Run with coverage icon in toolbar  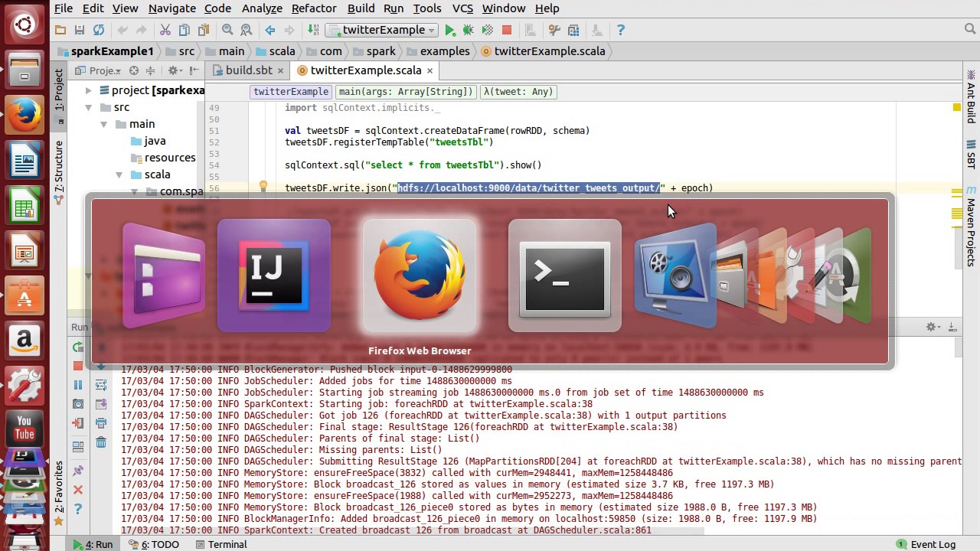click(x=488, y=30)
